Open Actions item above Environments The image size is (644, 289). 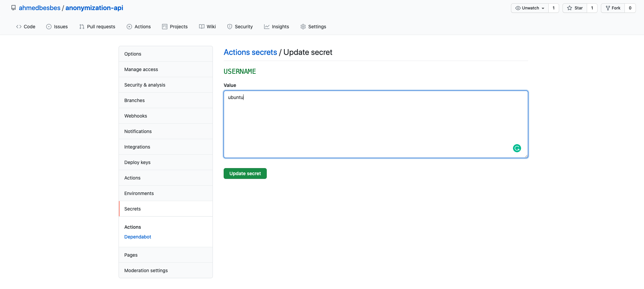click(x=166, y=178)
